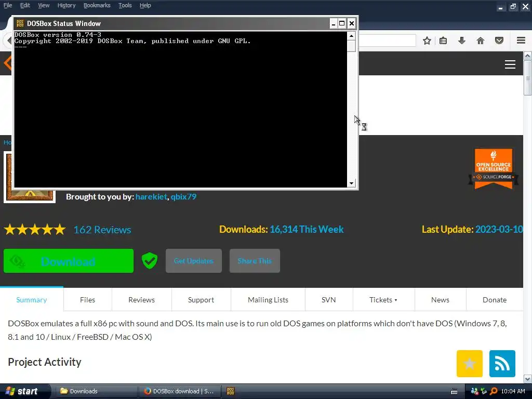The width and height of the screenshot is (532, 399).
Task: Open the File menu
Action: [8, 5]
